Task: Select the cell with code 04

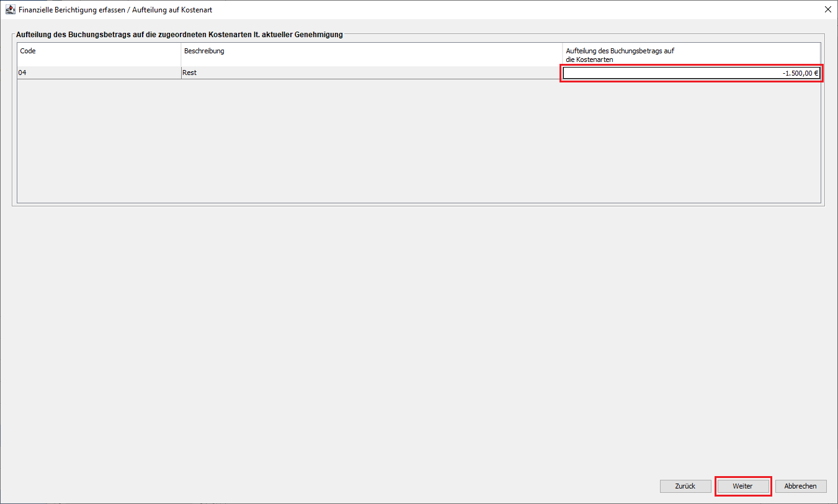Action: (98, 73)
